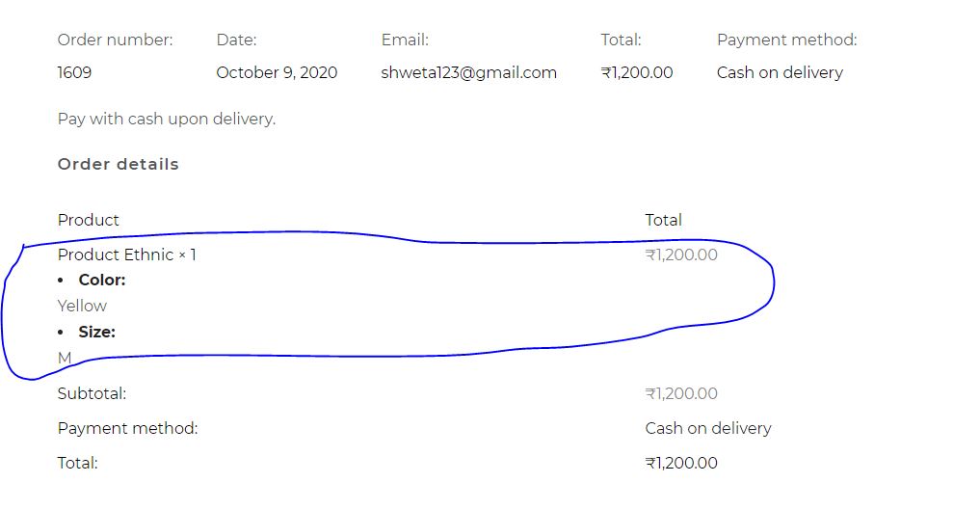Click the header Total amount ₹1,200.00

tap(637, 72)
